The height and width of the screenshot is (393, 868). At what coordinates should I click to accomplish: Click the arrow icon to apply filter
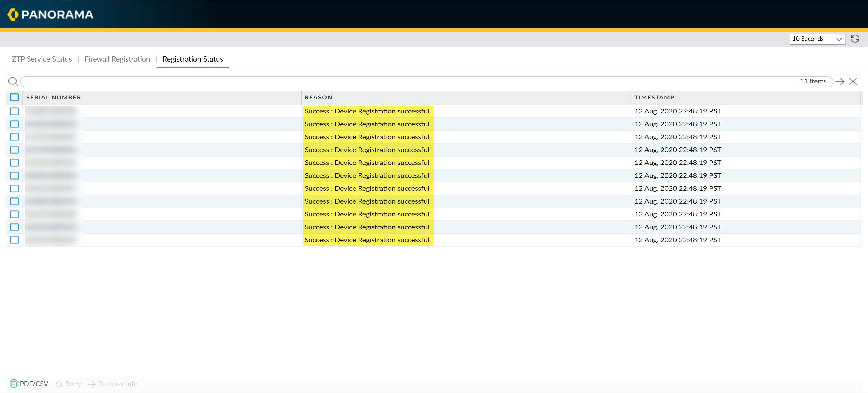840,82
